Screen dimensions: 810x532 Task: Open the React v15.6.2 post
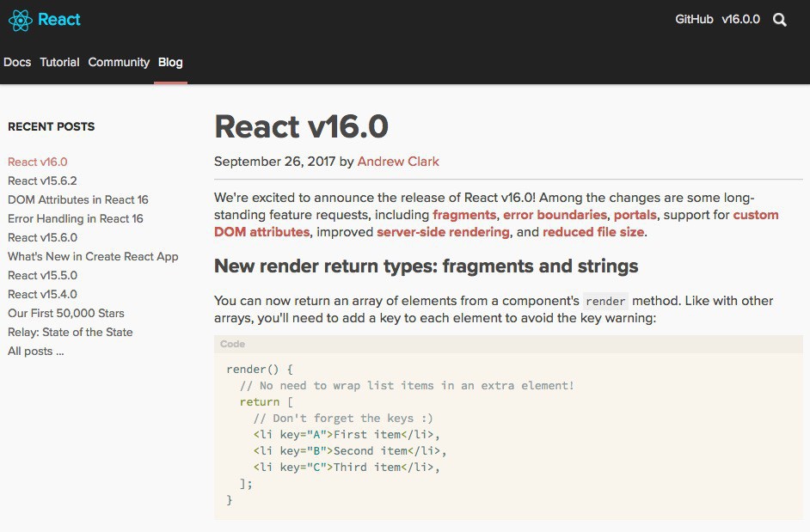coord(42,180)
